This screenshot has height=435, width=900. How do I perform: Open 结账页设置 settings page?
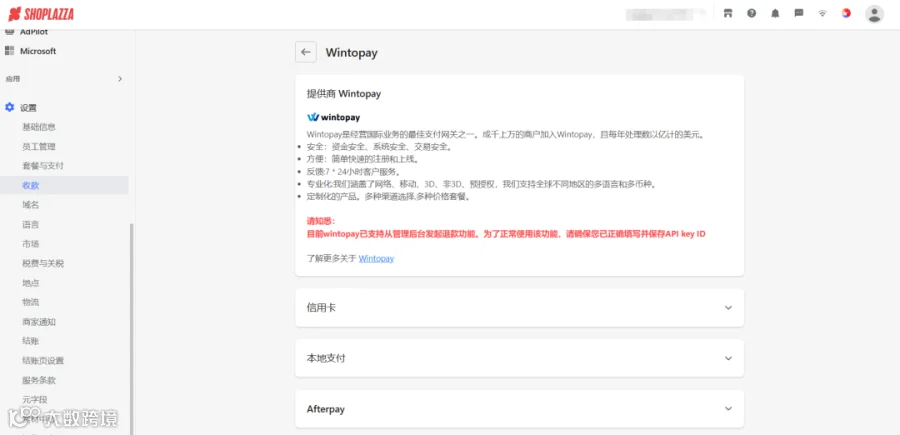tap(43, 360)
